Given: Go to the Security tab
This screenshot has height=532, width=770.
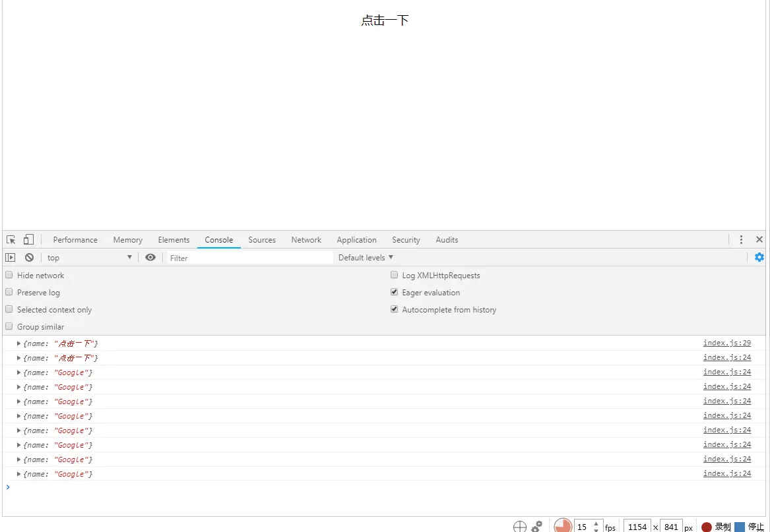Looking at the screenshot, I should pyautogui.click(x=406, y=239).
